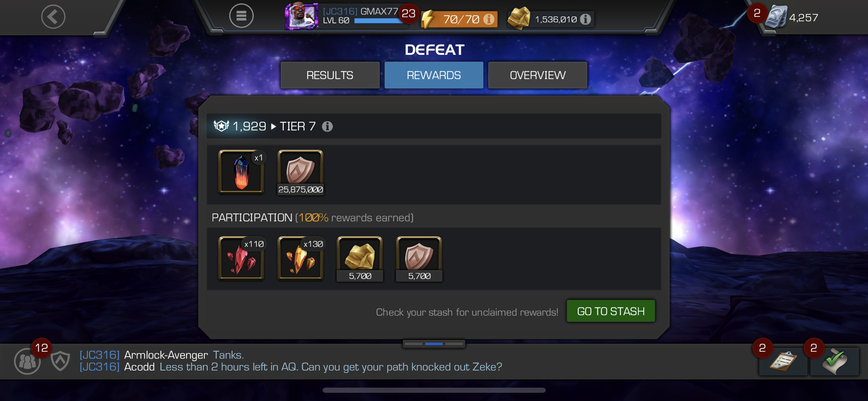Select the Rewards tab
The image size is (868, 401).
click(434, 75)
